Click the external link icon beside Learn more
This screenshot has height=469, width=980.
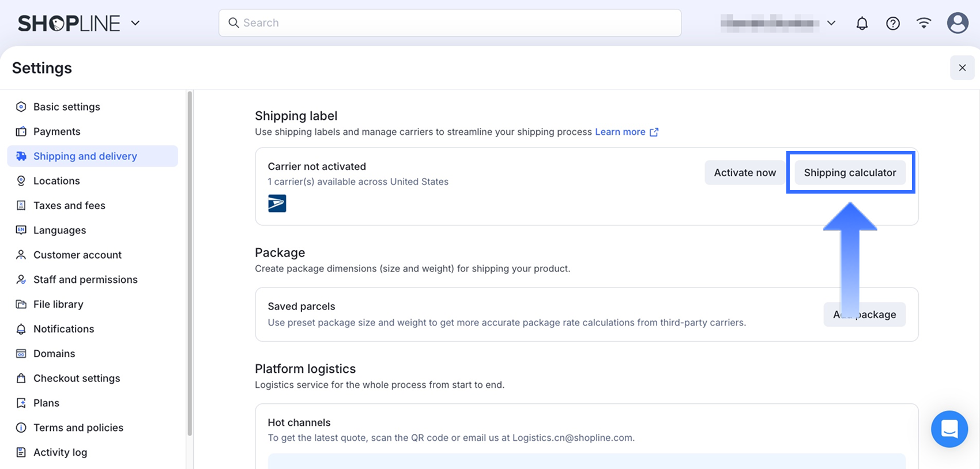654,132
